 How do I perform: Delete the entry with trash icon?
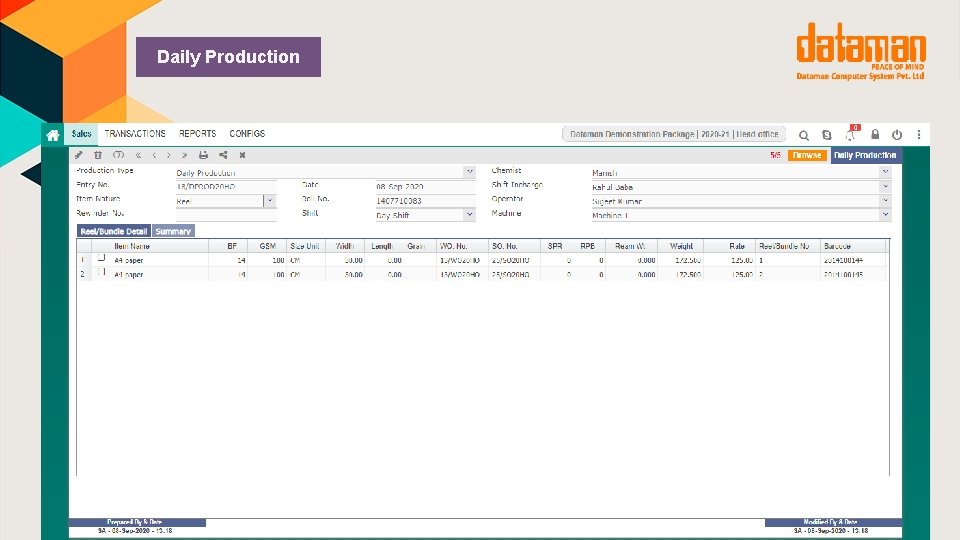pyautogui.click(x=98, y=155)
